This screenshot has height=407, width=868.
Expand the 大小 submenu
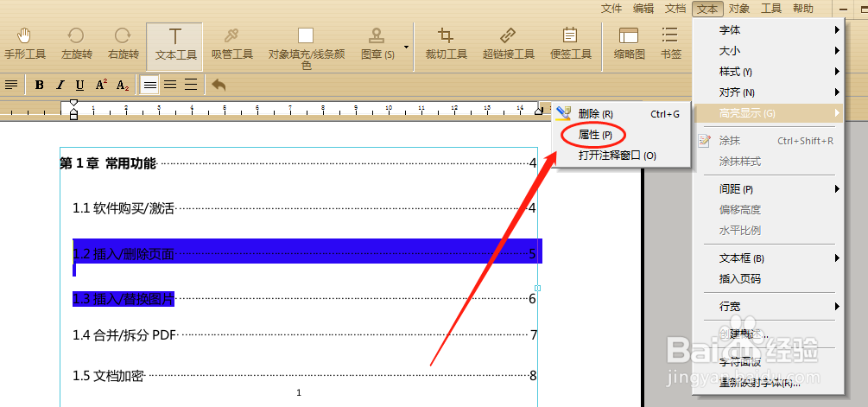[768, 51]
